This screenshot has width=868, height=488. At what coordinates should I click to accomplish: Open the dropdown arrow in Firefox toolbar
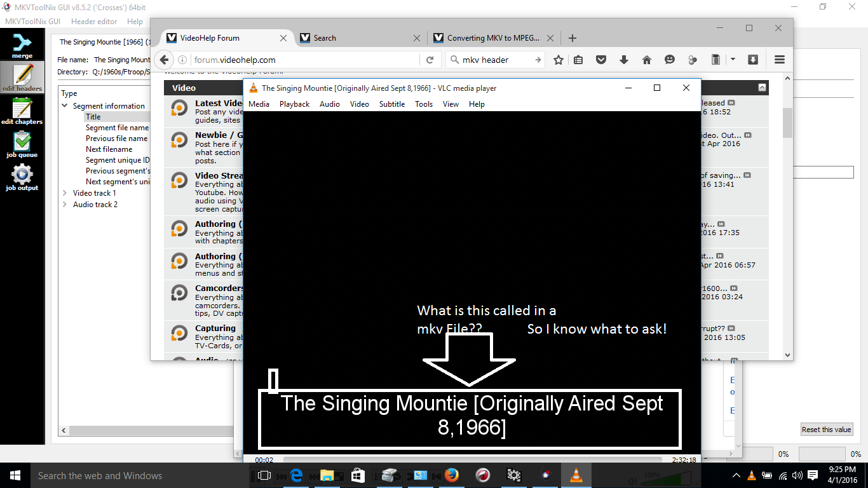point(733,60)
